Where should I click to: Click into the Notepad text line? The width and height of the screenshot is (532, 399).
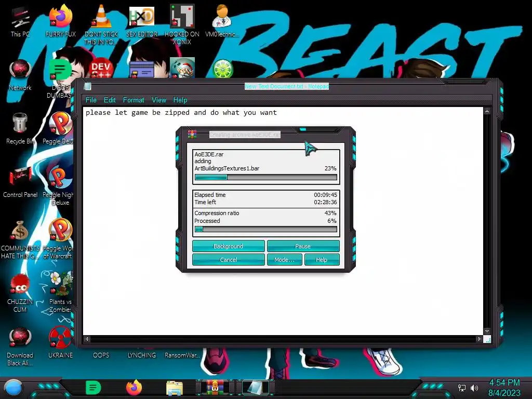coord(181,113)
